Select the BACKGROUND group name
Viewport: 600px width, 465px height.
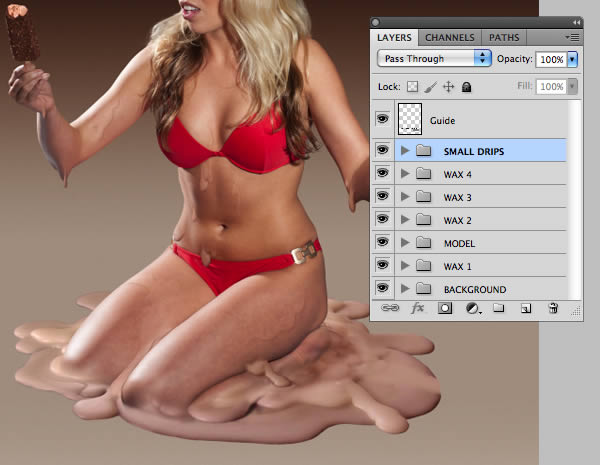coord(475,289)
